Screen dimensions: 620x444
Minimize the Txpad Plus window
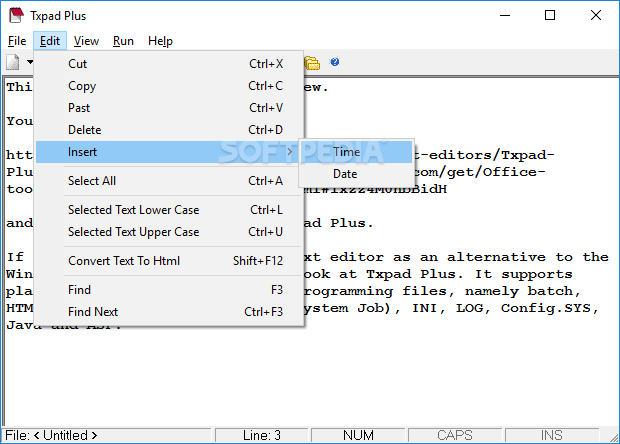pyautogui.click(x=505, y=15)
